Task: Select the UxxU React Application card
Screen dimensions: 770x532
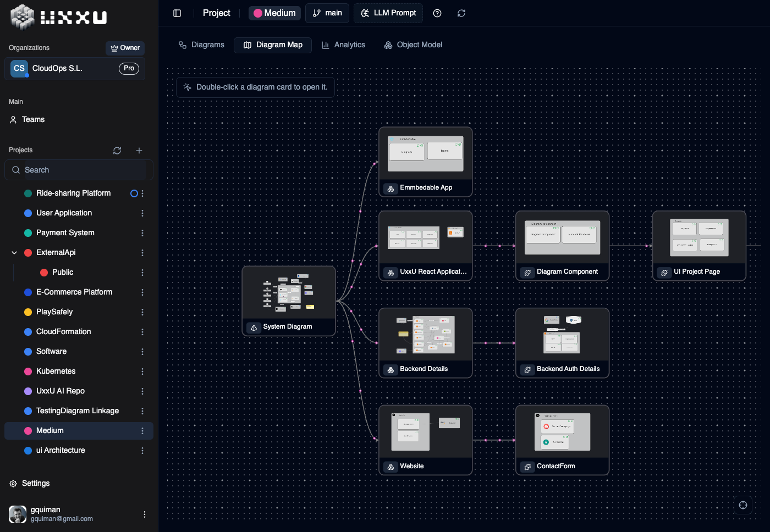Action: click(426, 246)
